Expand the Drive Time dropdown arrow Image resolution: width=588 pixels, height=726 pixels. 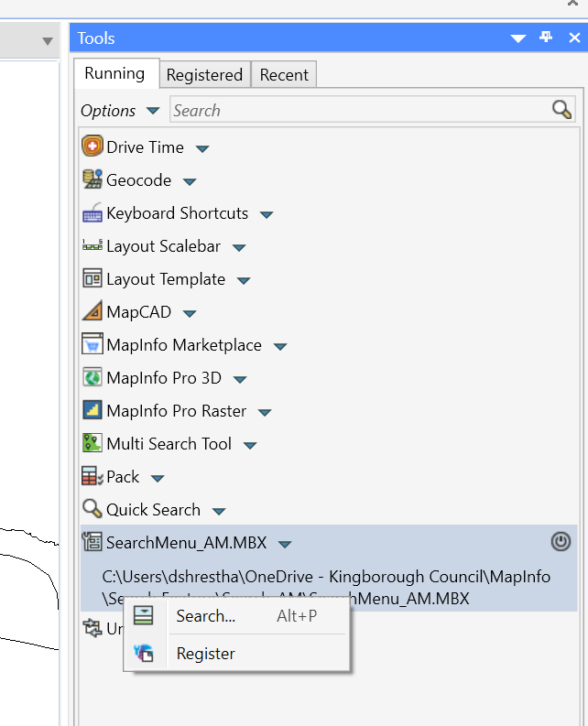click(x=202, y=148)
